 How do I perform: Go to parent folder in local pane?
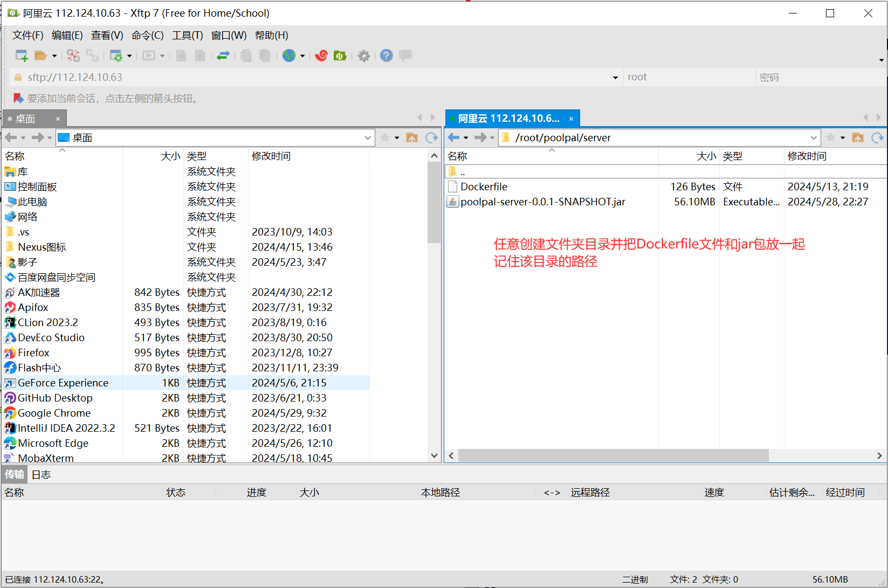[412, 137]
